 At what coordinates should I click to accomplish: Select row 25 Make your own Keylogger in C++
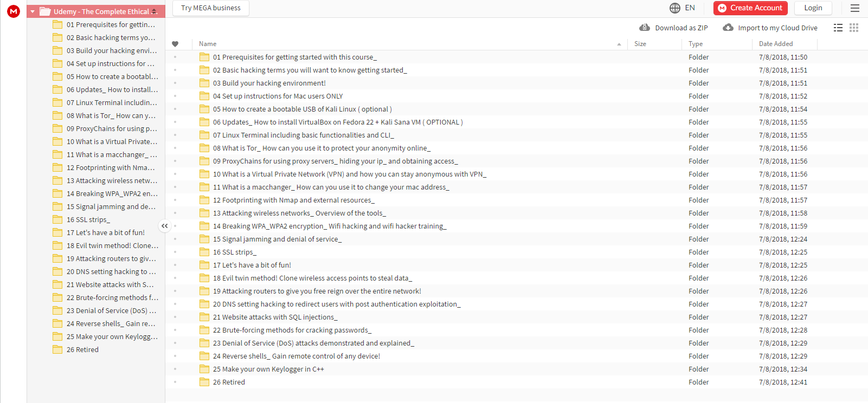[x=517, y=369]
